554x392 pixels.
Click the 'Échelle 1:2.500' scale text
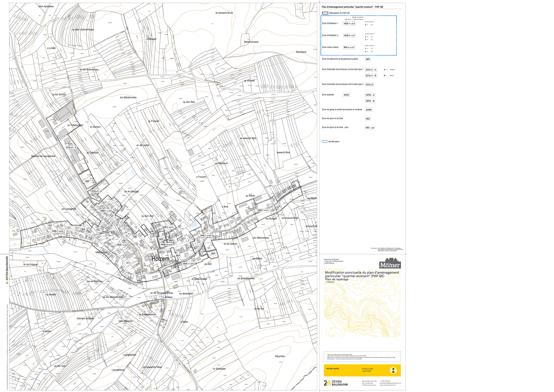tap(367, 369)
